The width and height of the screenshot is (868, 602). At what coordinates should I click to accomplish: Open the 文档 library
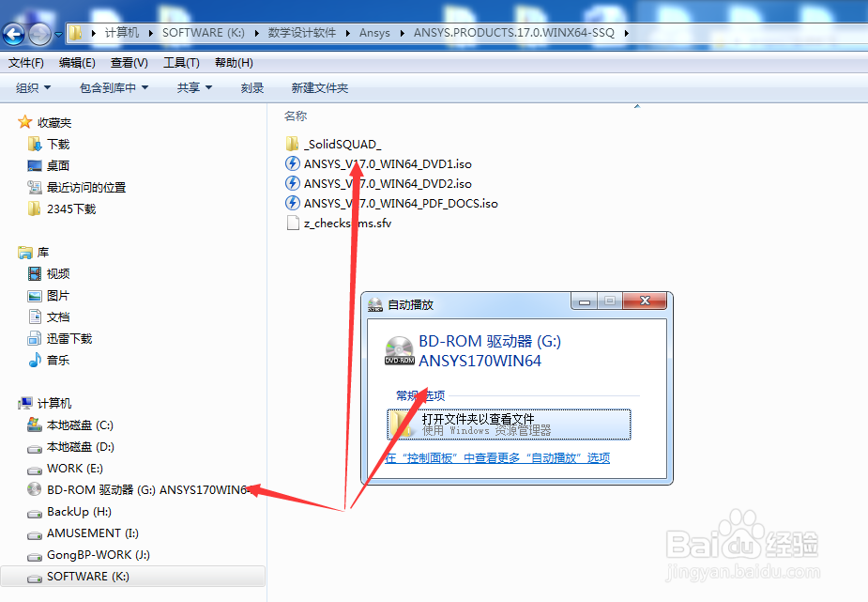tap(57, 316)
